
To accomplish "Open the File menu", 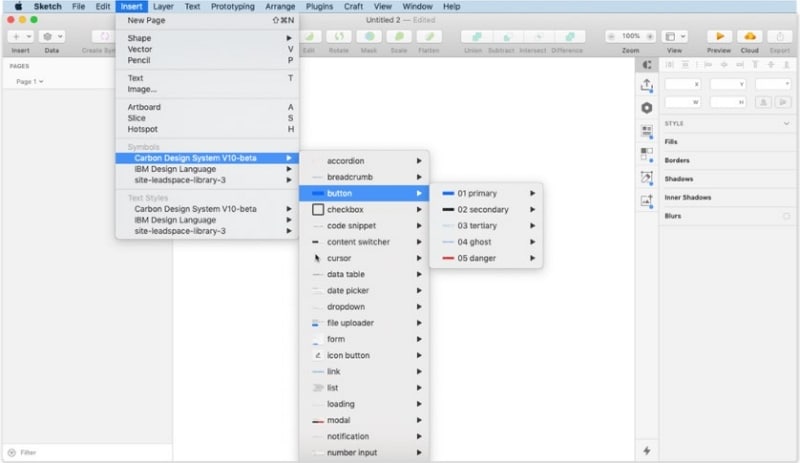I will pyautogui.click(x=78, y=6).
